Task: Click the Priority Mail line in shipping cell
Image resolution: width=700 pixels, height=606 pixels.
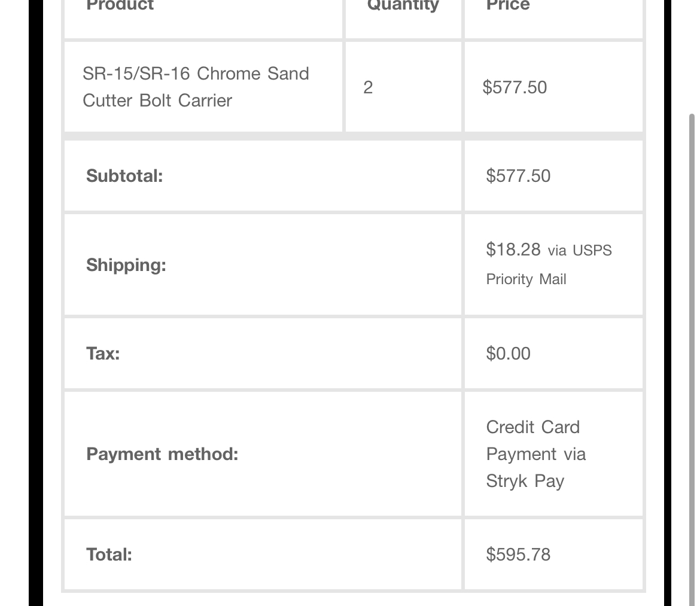Action: coord(526,279)
